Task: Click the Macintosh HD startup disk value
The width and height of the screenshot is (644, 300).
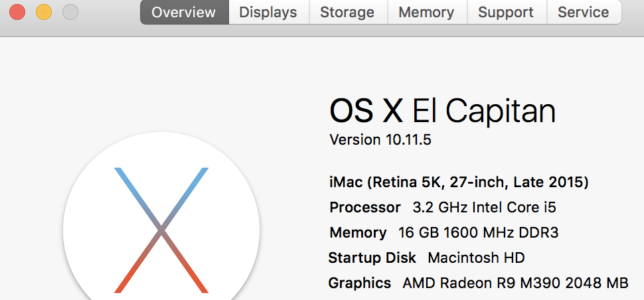Action: coord(477,258)
